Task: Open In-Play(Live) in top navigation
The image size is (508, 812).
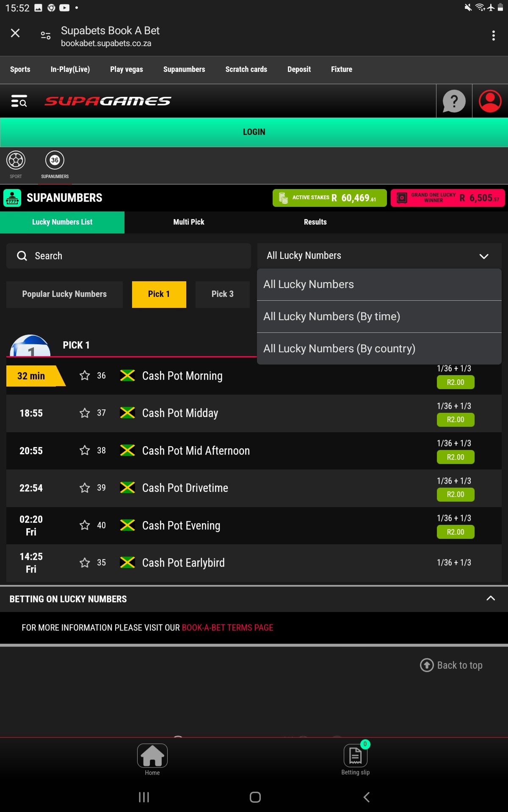Action: click(x=70, y=69)
